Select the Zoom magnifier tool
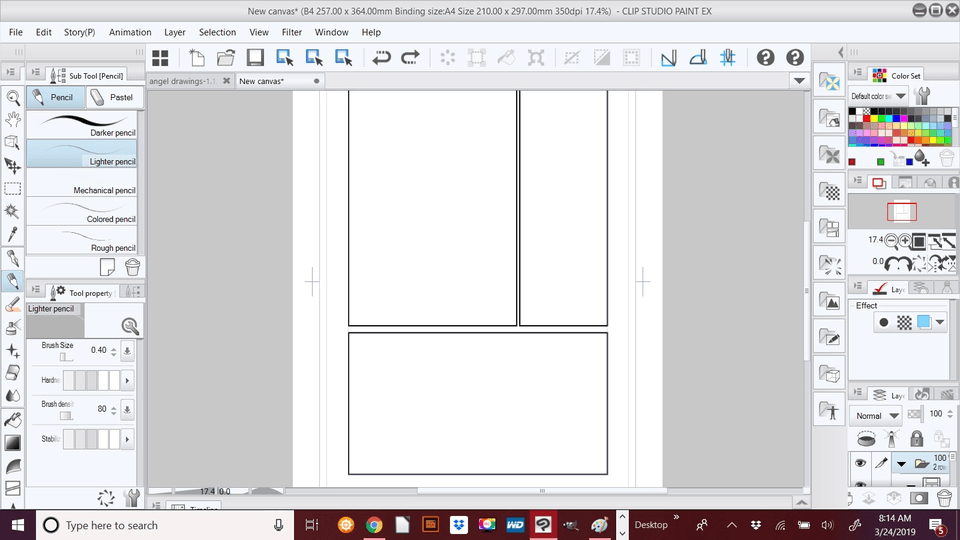 click(x=13, y=98)
